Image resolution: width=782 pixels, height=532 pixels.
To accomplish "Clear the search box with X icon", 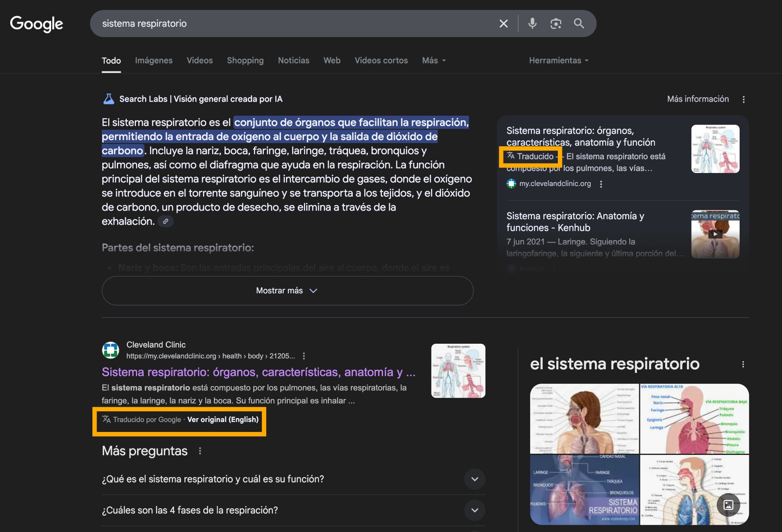I will (x=503, y=24).
